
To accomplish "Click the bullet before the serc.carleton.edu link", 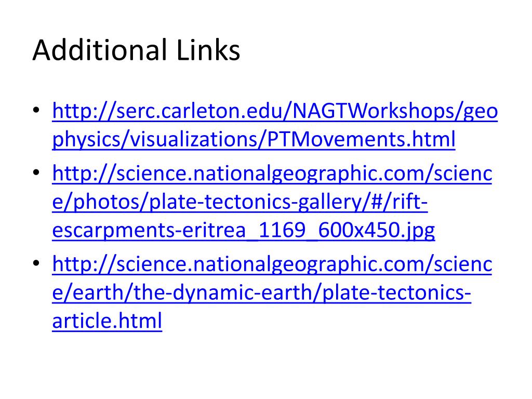I will (x=36, y=110).
